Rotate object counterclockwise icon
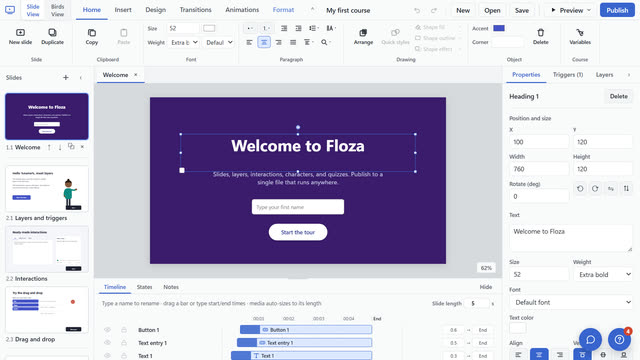This screenshot has width=640, height=360. click(580, 189)
